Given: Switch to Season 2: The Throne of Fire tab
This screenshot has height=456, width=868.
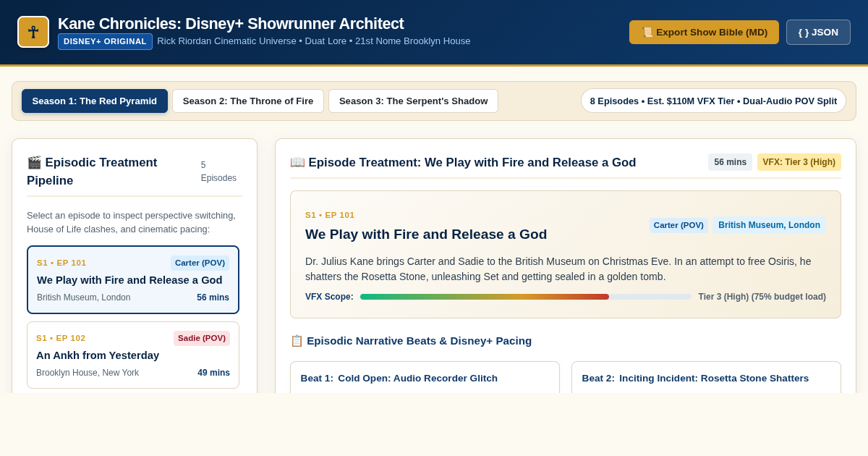Looking at the screenshot, I should pos(248,101).
